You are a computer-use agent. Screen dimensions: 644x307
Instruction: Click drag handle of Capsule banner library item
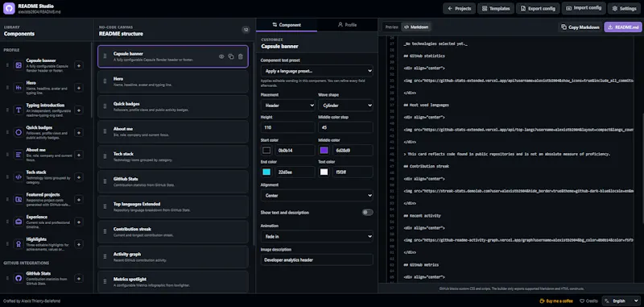pyautogui.click(x=7, y=65)
